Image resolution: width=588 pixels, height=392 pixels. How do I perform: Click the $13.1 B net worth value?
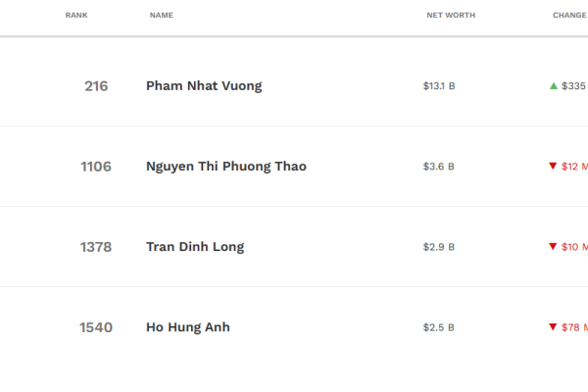439,86
